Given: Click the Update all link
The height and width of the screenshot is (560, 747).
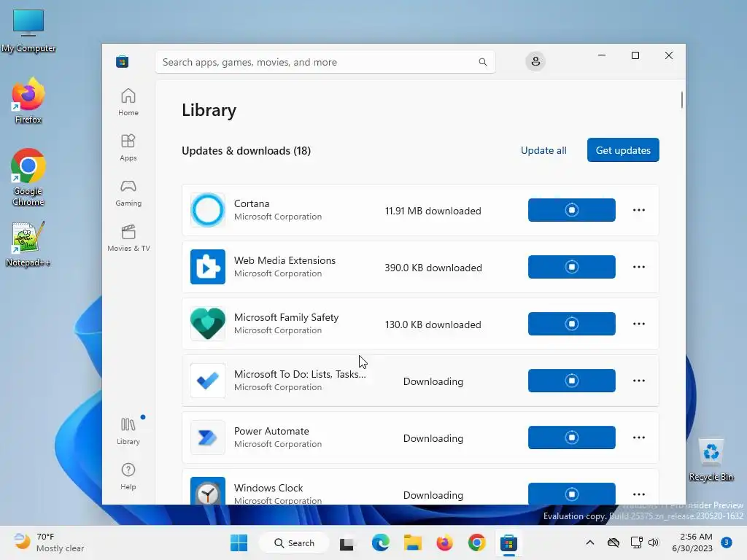Looking at the screenshot, I should coord(543,150).
